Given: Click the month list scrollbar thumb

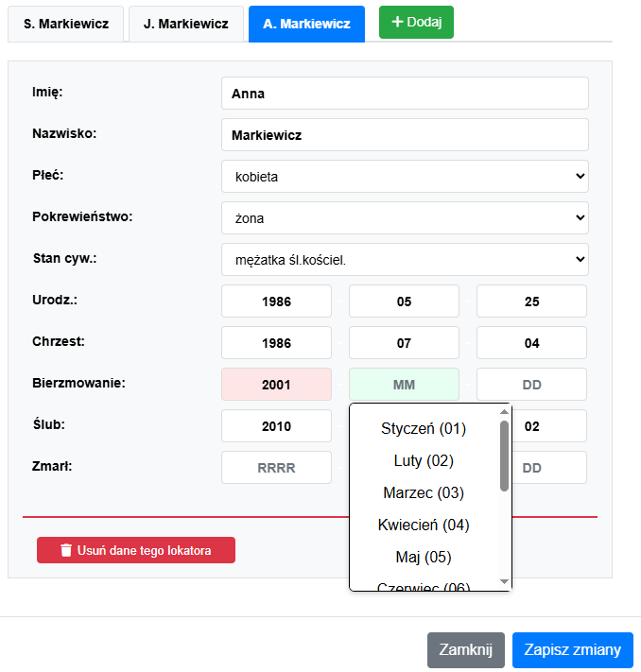Looking at the screenshot, I should point(504,456).
